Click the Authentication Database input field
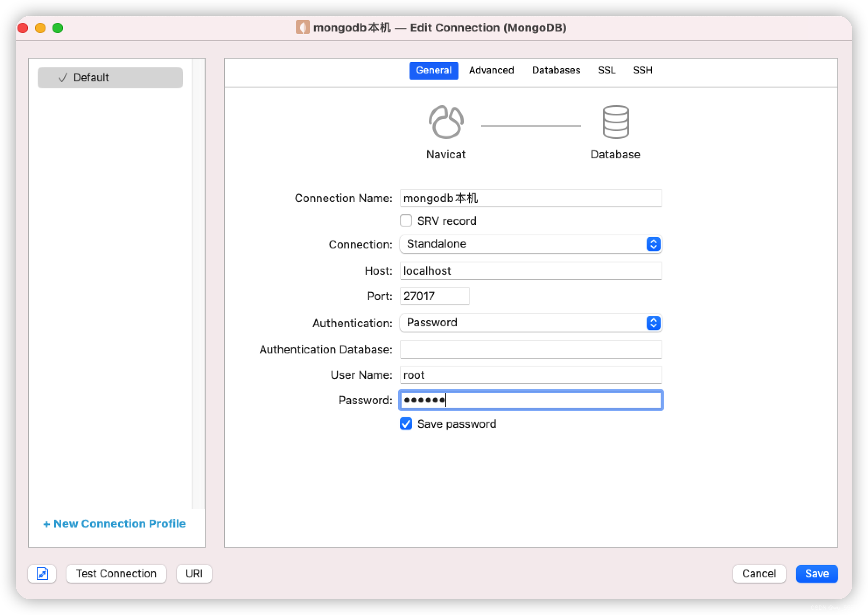 tap(530, 349)
